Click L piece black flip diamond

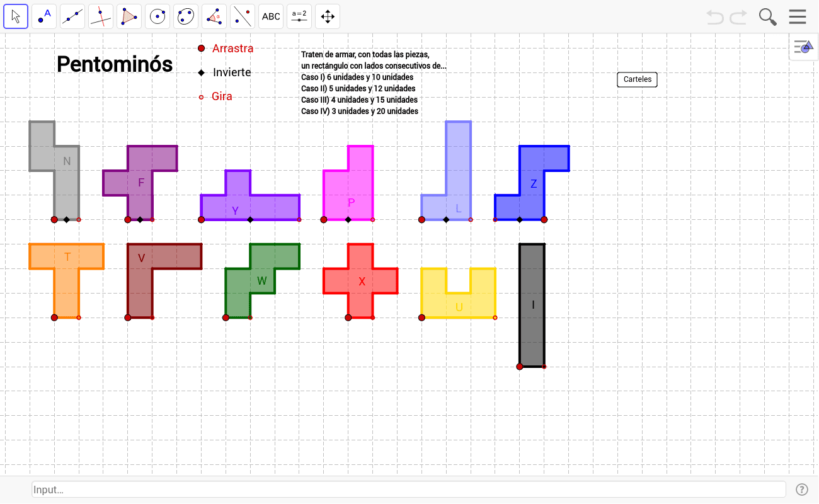446,220
